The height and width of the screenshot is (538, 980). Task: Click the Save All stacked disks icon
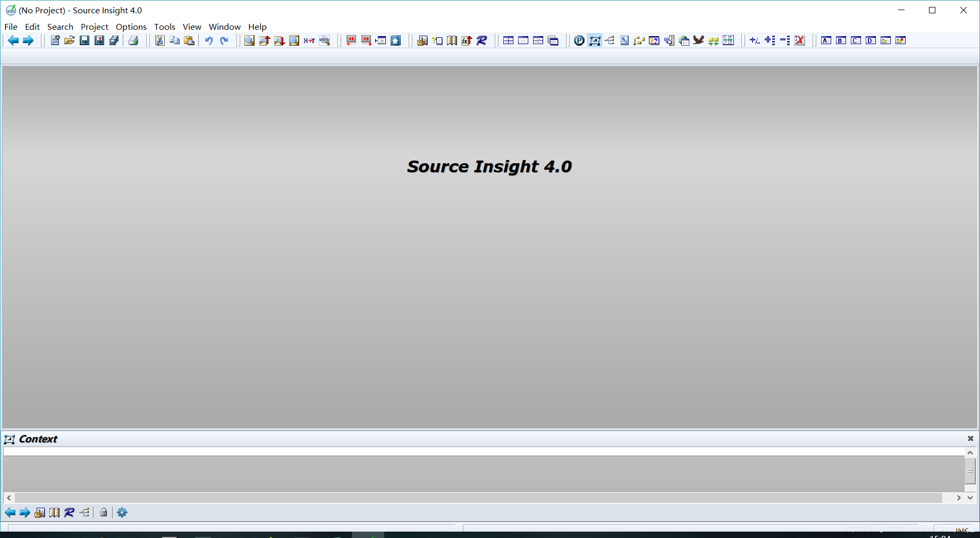pyautogui.click(x=114, y=40)
